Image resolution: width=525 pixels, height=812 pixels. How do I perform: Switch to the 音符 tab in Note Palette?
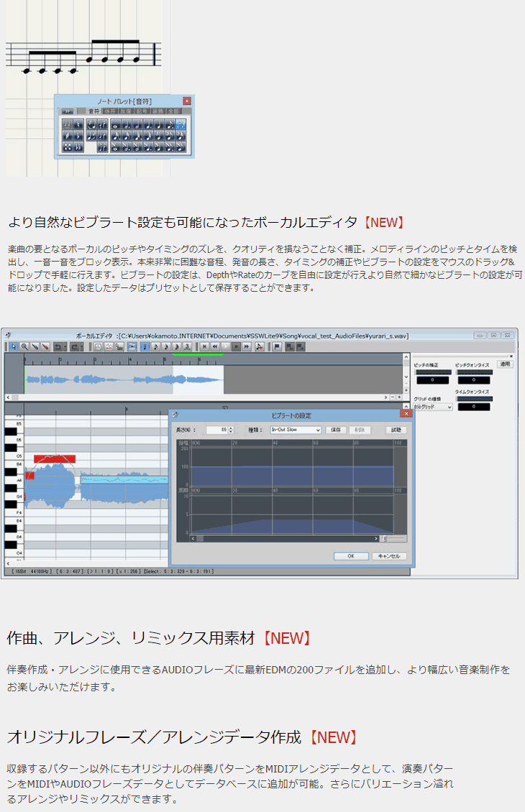(x=93, y=111)
